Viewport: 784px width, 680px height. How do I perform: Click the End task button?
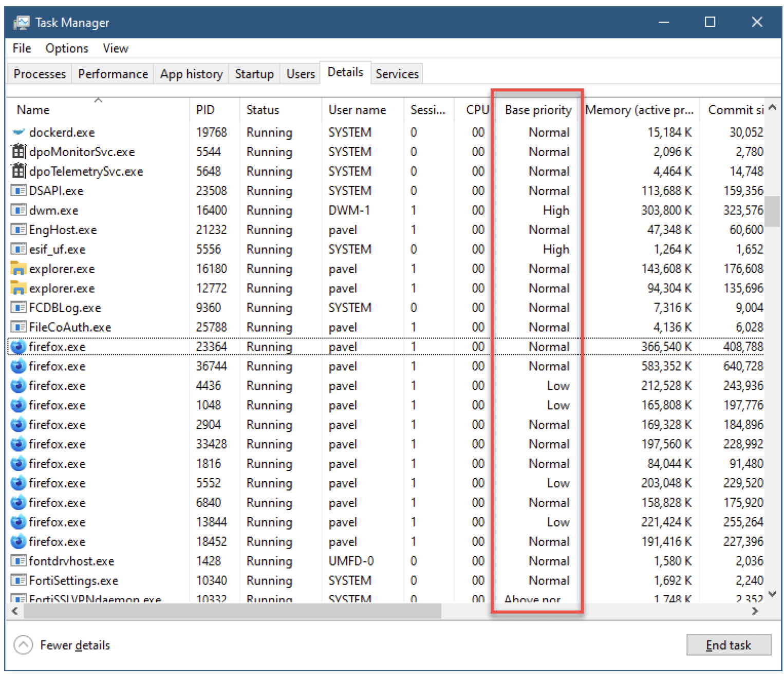coord(729,645)
